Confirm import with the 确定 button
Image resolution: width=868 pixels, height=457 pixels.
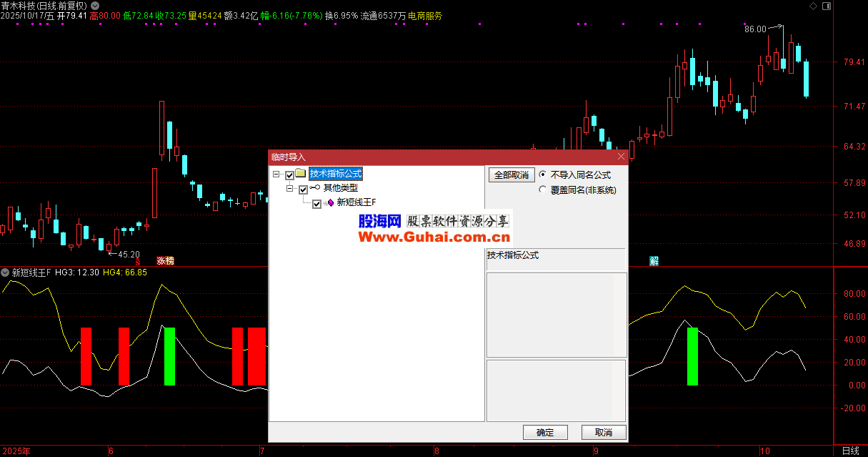[545, 432]
